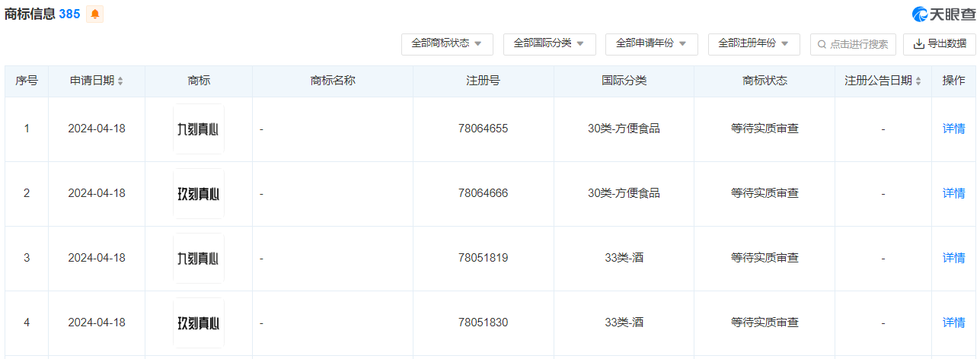This screenshot has width=980, height=359.
Task: Click the export data download icon
Action: pos(919,44)
